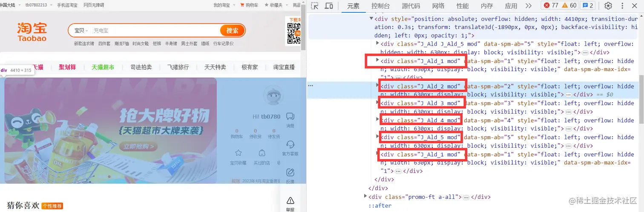Switch to the 内存 Memory tab
Viewport: 644px width, 212px height.
tap(487, 6)
